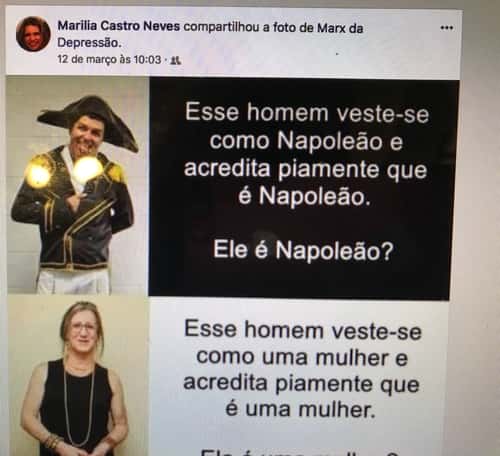
Task: Open the Napoleon costume photo
Action: (77, 186)
